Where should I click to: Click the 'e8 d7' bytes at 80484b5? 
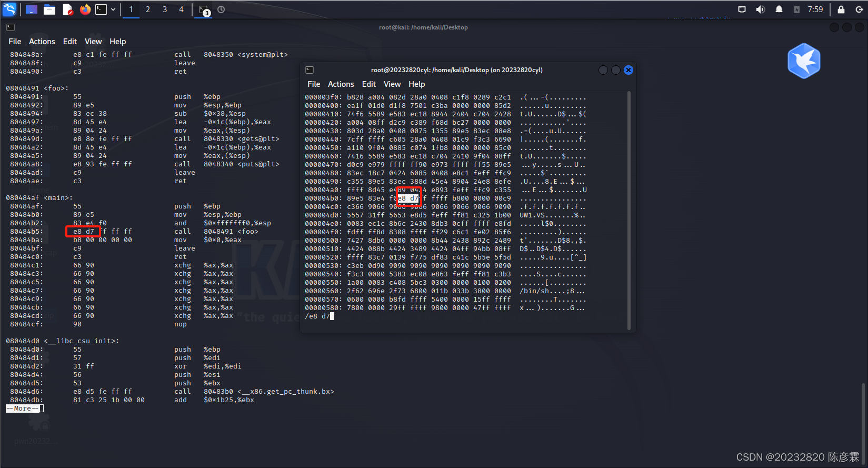(83, 232)
